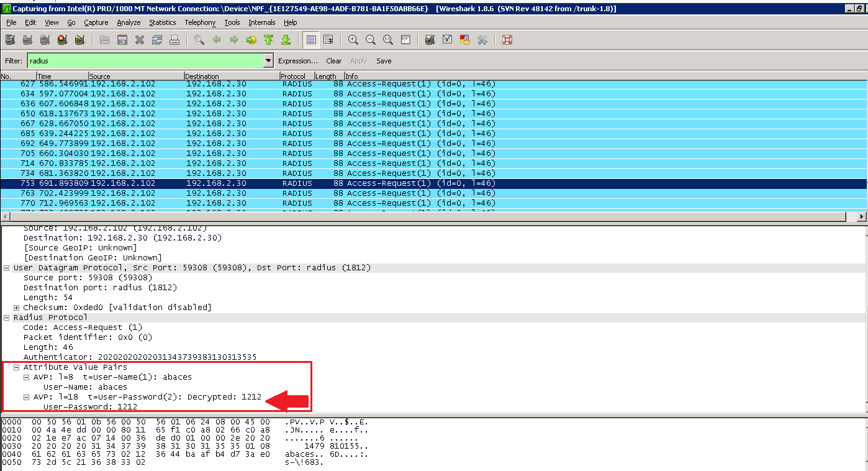
Task: Restart the current capture
Action: tap(79, 39)
